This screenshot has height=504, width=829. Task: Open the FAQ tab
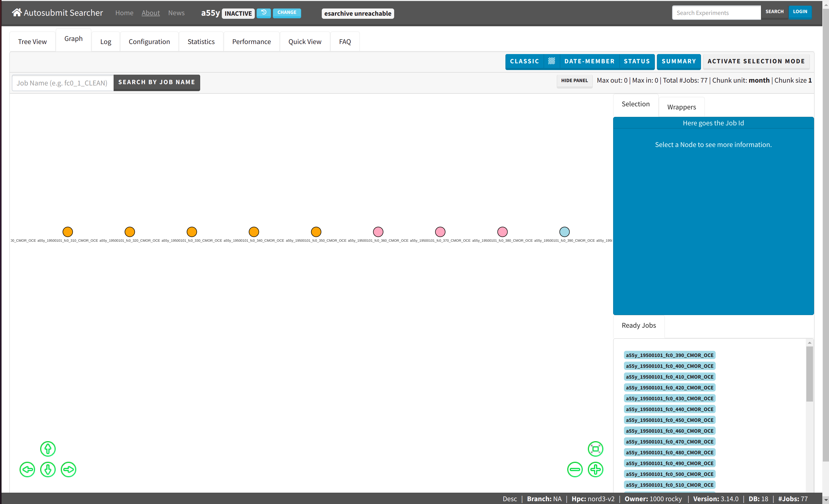tap(345, 42)
